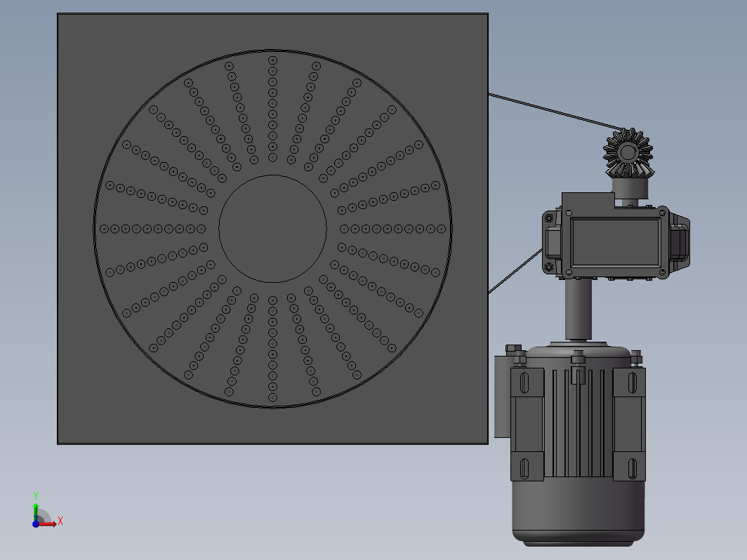Screen dimensions: 747x560
Task: Click the X axis of the coordinate triad
Action: (50, 523)
